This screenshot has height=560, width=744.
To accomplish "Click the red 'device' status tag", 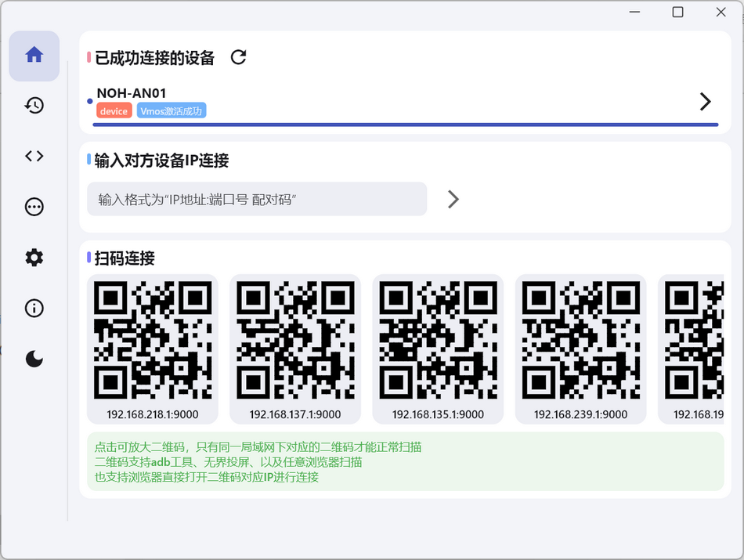I will (x=114, y=111).
